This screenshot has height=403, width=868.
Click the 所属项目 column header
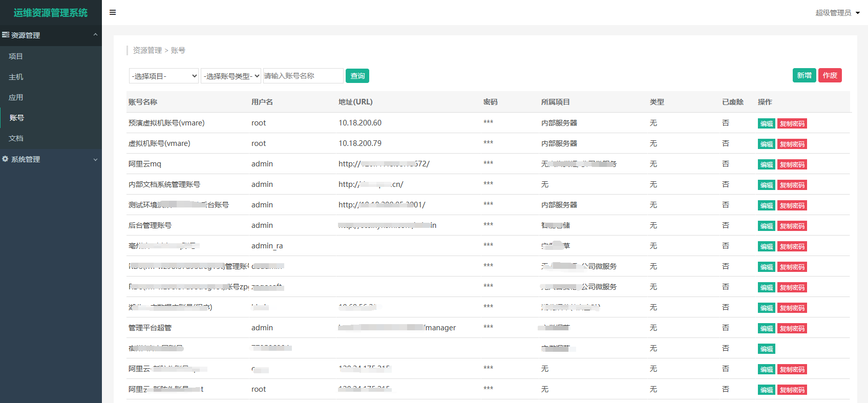(556, 102)
